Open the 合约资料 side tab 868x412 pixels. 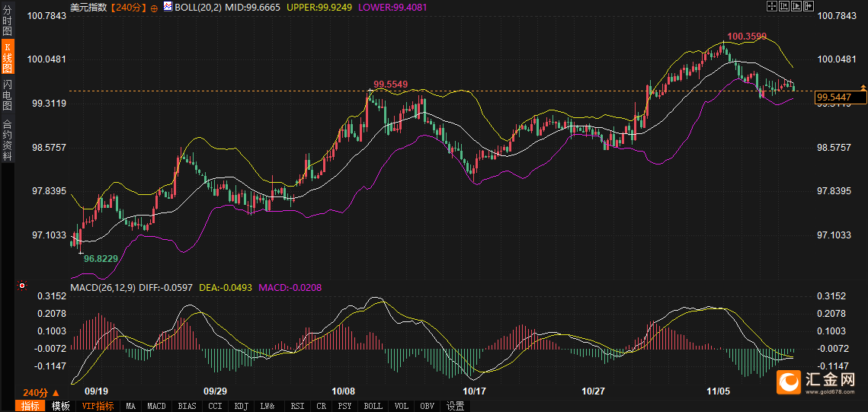pyautogui.click(x=8, y=139)
